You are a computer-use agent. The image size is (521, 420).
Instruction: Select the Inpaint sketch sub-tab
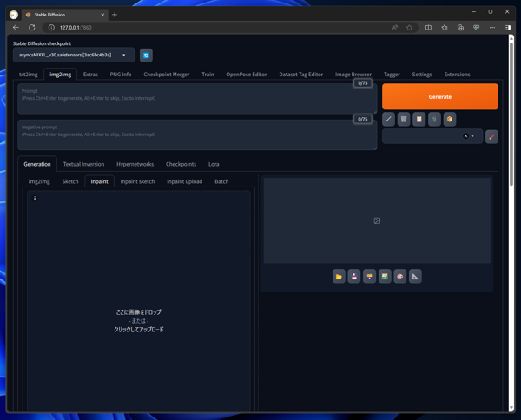click(x=137, y=181)
